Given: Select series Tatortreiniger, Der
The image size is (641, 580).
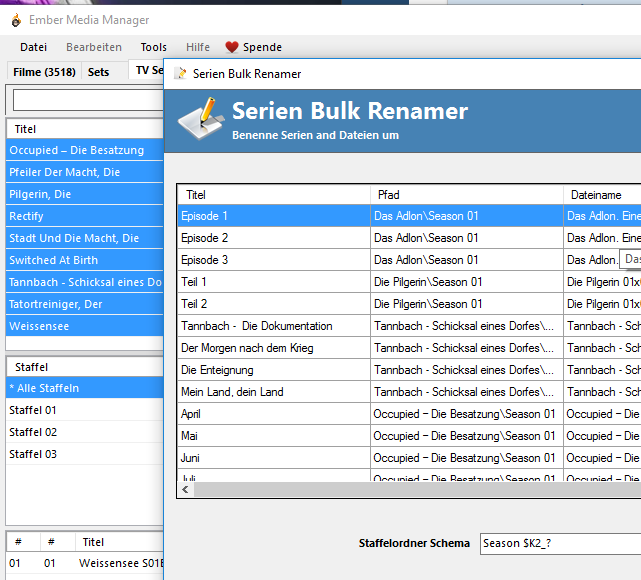Looking at the screenshot, I should [84, 305].
